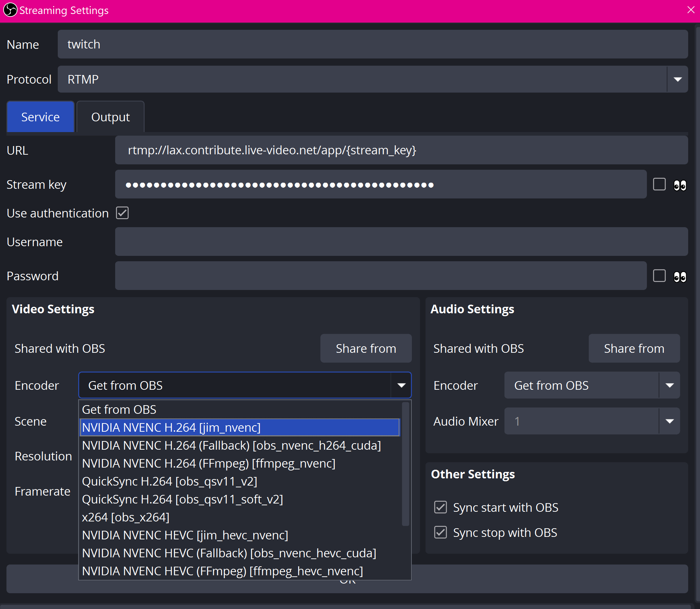Click the OBS logo in title bar
The width and height of the screenshot is (700, 609).
coord(10,10)
